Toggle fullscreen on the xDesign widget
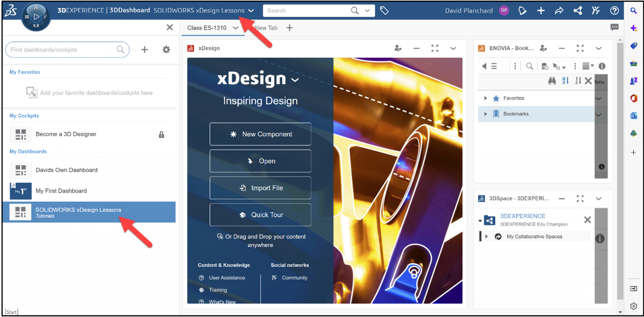 click(x=435, y=48)
